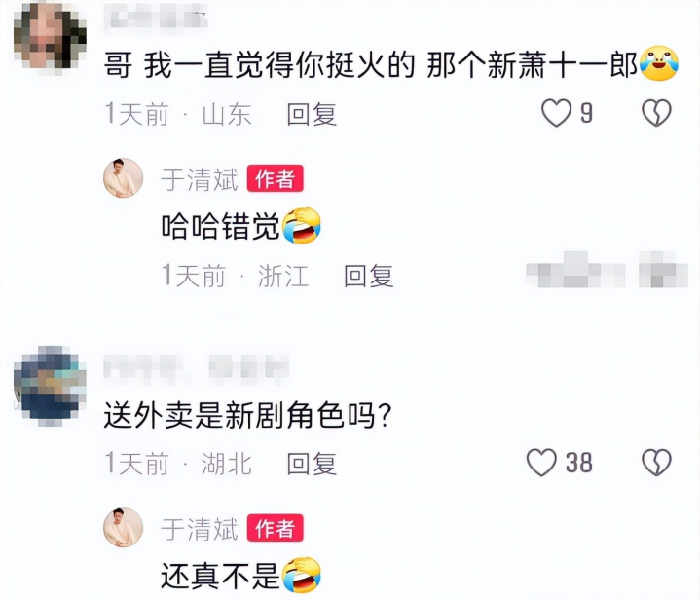Tap 作者 badge on 还真不是 reply

point(275,528)
